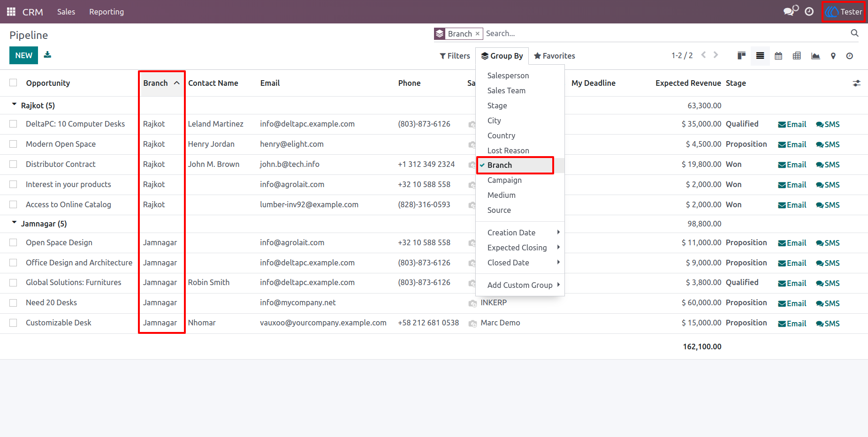868x437 pixels.
Task: Switch to List view
Action: pyautogui.click(x=760, y=56)
